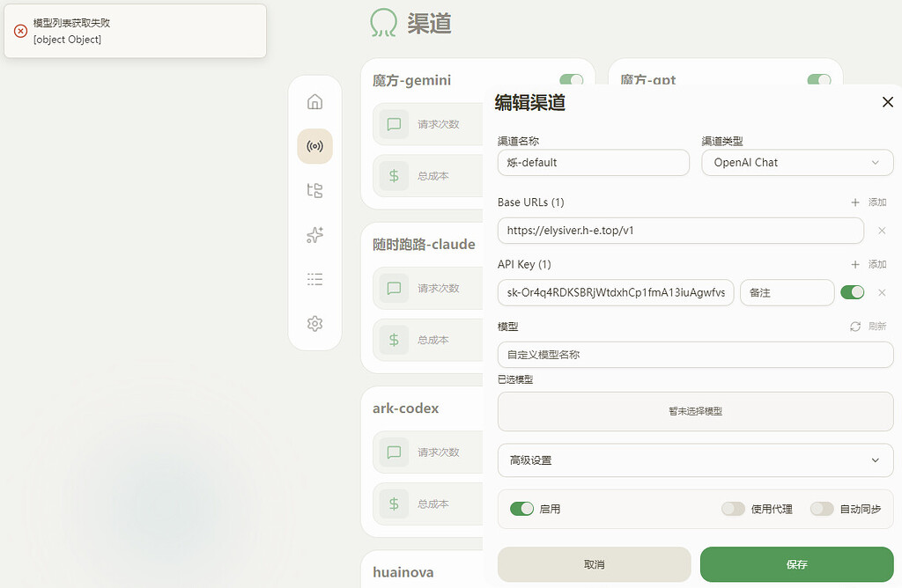Click the 模型列表获取失败 notification
The height and width of the screenshot is (588, 902).
click(x=135, y=31)
